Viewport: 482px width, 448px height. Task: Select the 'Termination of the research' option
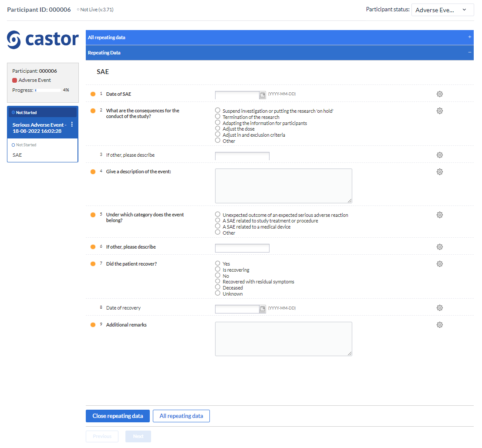click(x=217, y=116)
